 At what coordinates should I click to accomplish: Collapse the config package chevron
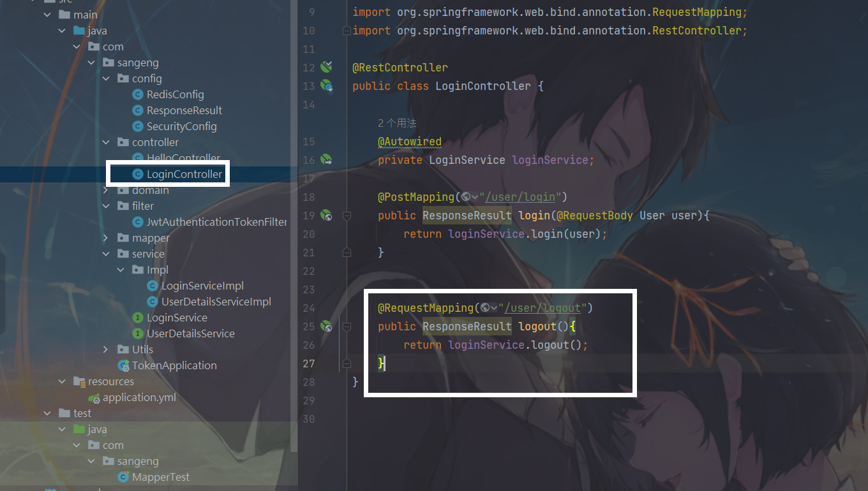point(106,78)
